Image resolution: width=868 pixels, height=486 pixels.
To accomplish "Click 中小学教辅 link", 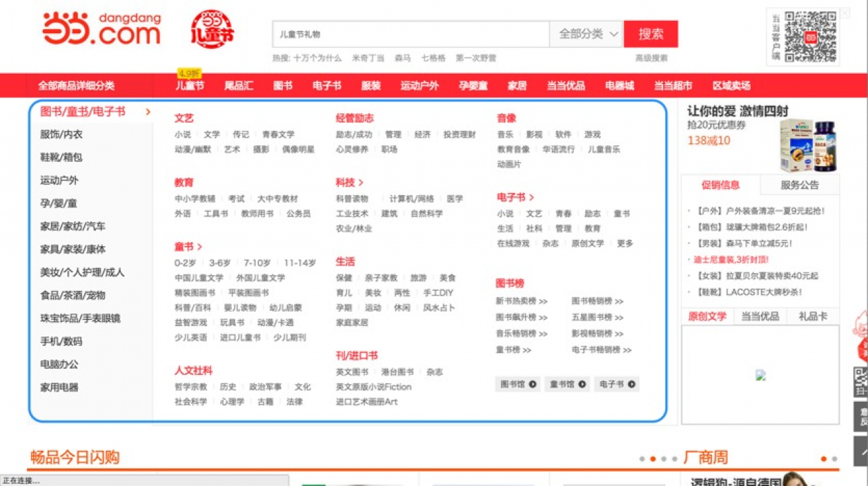I will [195, 199].
